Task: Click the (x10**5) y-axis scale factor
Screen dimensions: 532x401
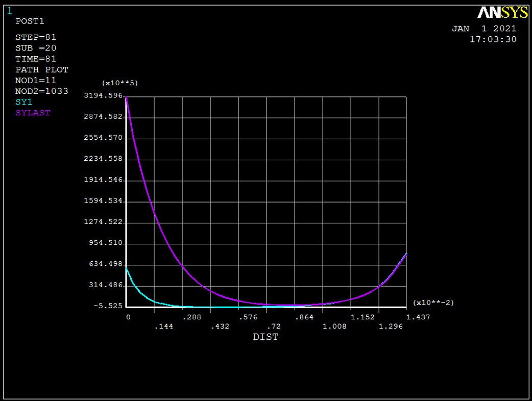Action: (120, 83)
